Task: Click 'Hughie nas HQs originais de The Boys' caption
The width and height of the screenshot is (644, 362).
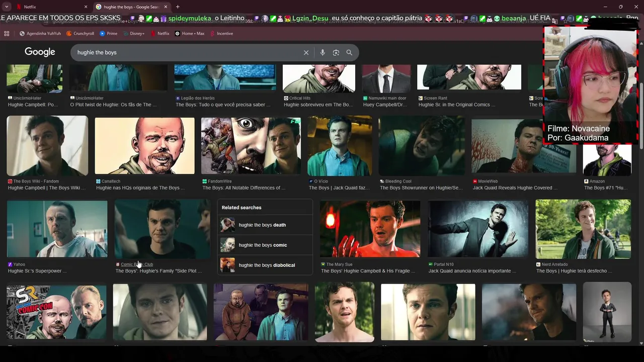Action: click(140, 188)
